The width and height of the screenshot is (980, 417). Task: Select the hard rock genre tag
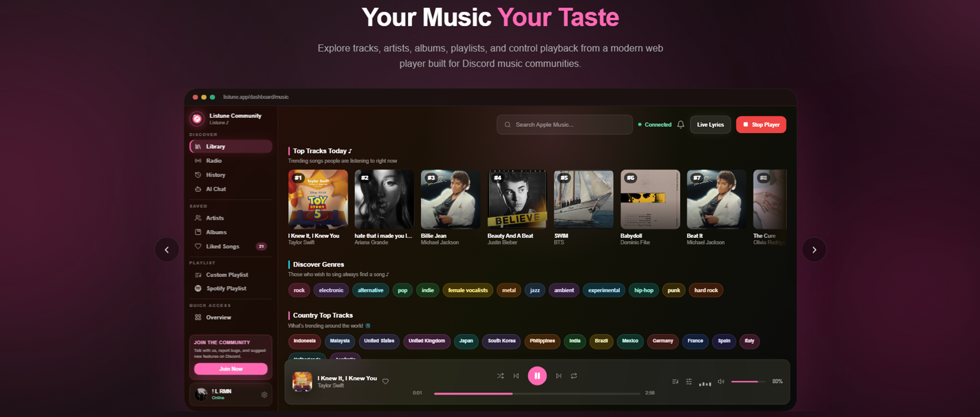tap(706, 290)
